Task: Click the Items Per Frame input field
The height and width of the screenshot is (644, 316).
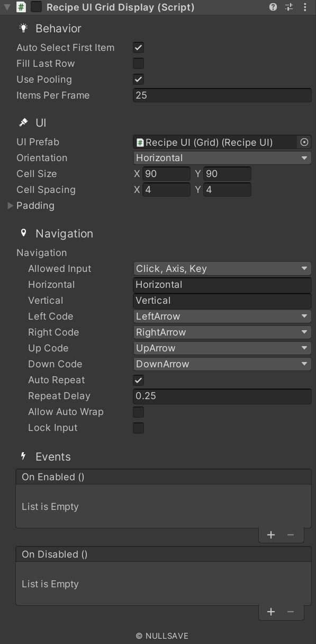Action: pyautogui.click(x=221, y=95)
